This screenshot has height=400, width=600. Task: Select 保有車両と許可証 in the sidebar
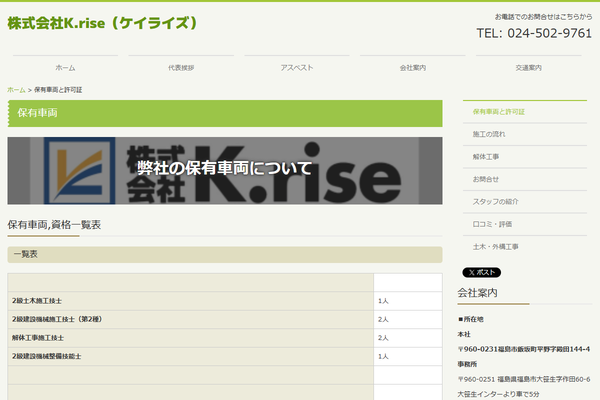(525, 112)
